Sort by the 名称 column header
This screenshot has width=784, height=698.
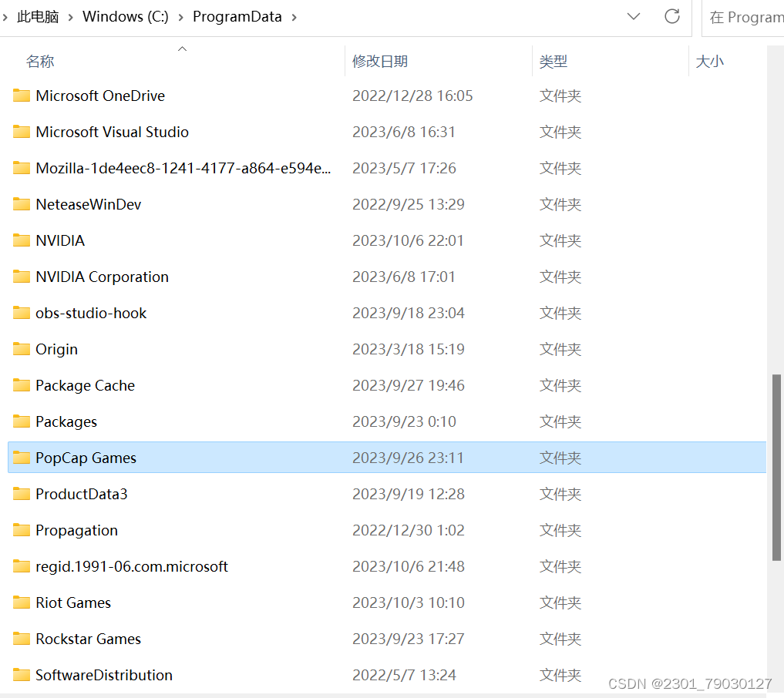40,62
